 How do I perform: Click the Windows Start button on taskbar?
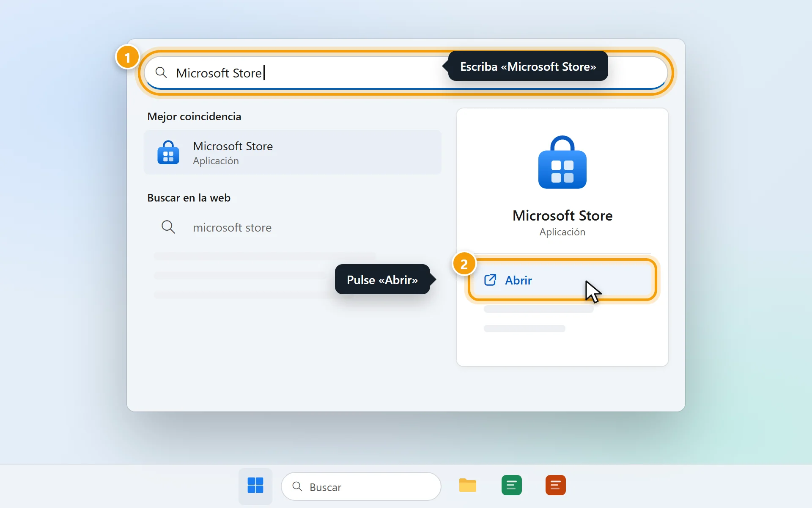[255, 486]
